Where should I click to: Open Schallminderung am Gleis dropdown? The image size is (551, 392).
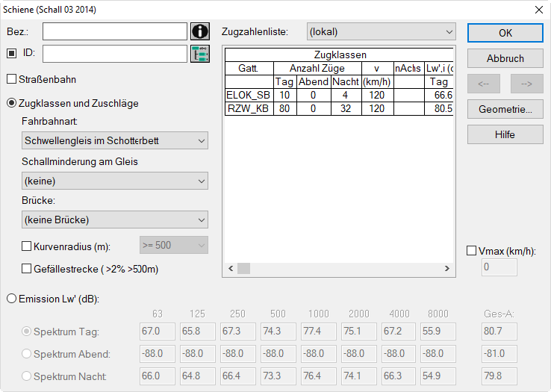pos(115,181)
